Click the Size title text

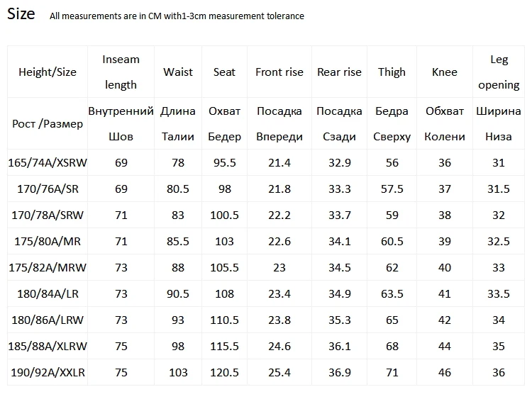21,14
